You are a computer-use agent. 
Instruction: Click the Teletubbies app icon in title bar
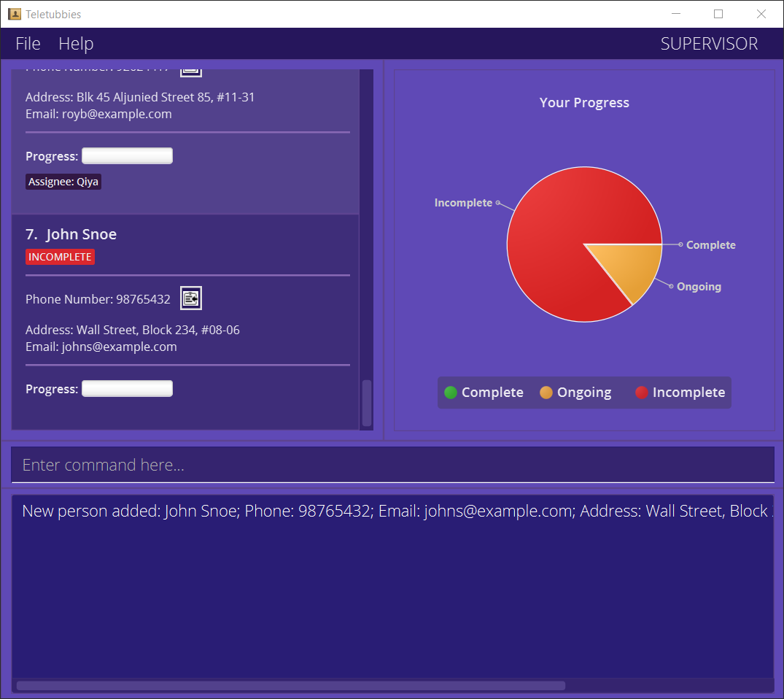pos(14,14)
